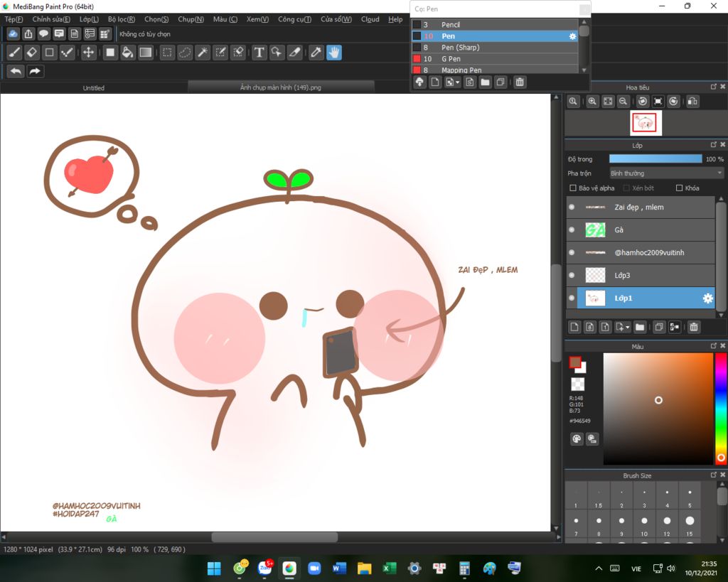Image resolution: width=728 pixels, height=582 pixels.
Task: Open the Tệp(F) menu
Action: (x=14, y=19)
